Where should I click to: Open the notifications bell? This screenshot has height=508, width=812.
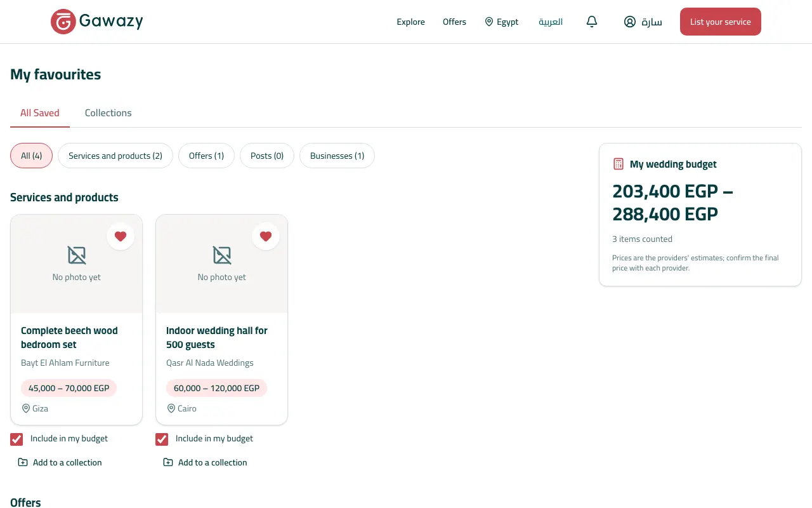coord(592,22)
